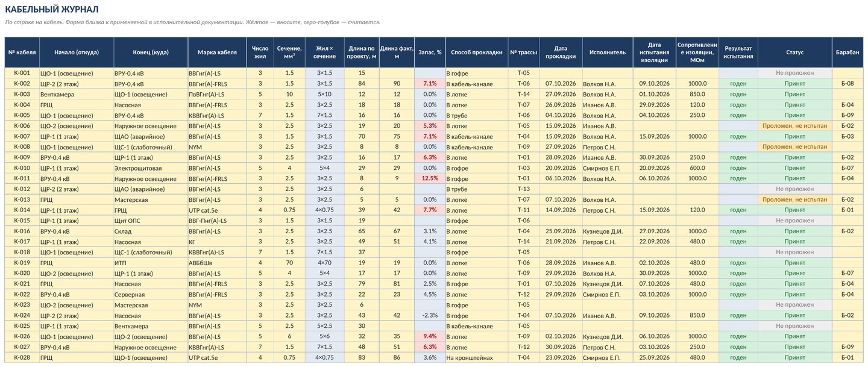Select 'В трубе' cell in row К-005
The width and height of the screenshot is (868, 367).
[477, 115]
